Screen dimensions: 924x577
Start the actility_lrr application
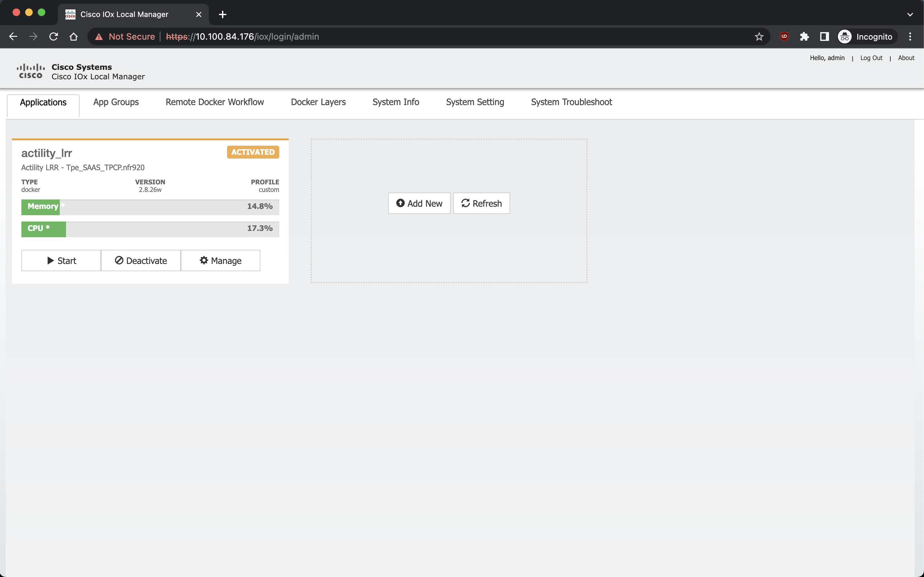(61, 260)
